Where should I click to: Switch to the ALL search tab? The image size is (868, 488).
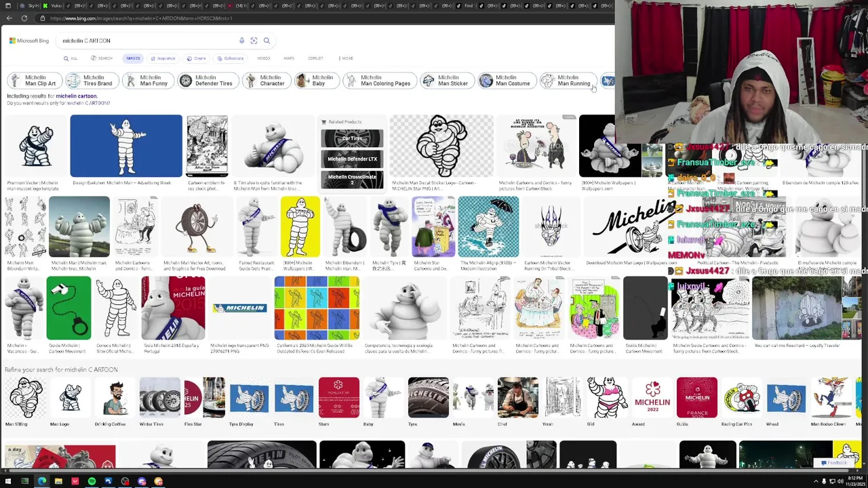click(71, 58)
